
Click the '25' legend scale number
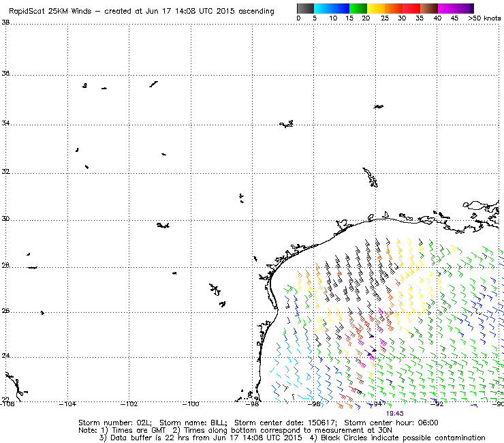[385, 18]
